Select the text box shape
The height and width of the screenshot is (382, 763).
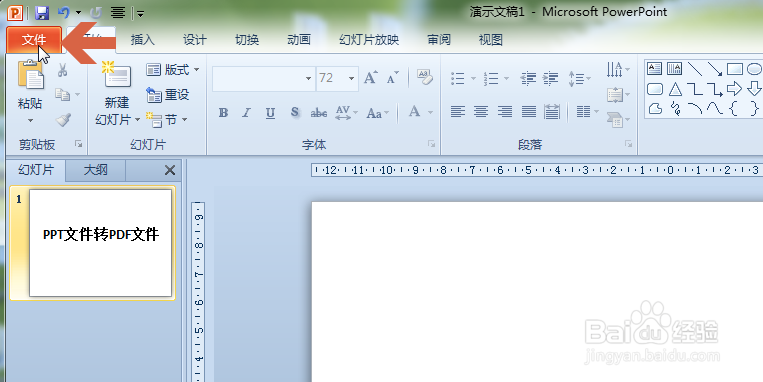[654, 69]
